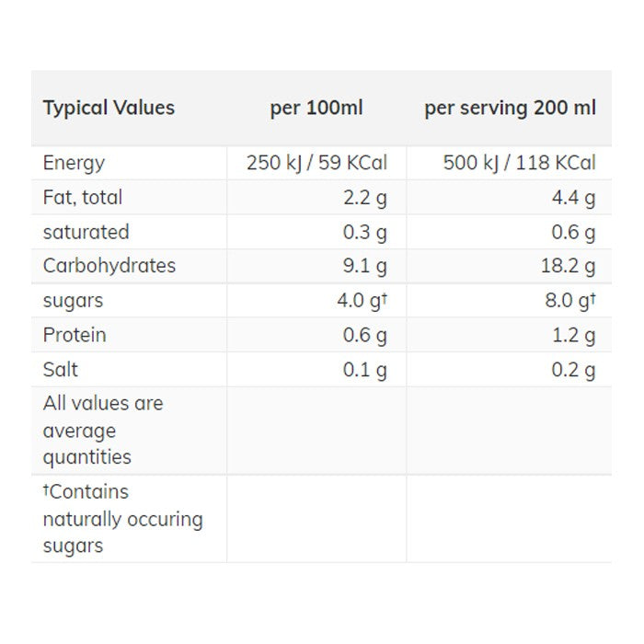The image size is (644, 644).
Task: Select the "500 kJ / 118 KCal" cell
Action: pos(519,163)
